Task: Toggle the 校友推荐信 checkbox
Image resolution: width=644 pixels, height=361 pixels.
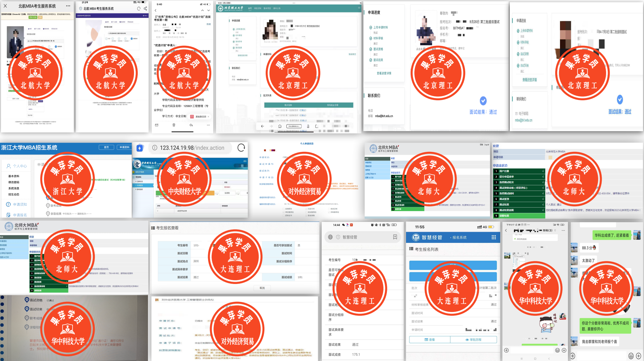Action: coord(306,212)
